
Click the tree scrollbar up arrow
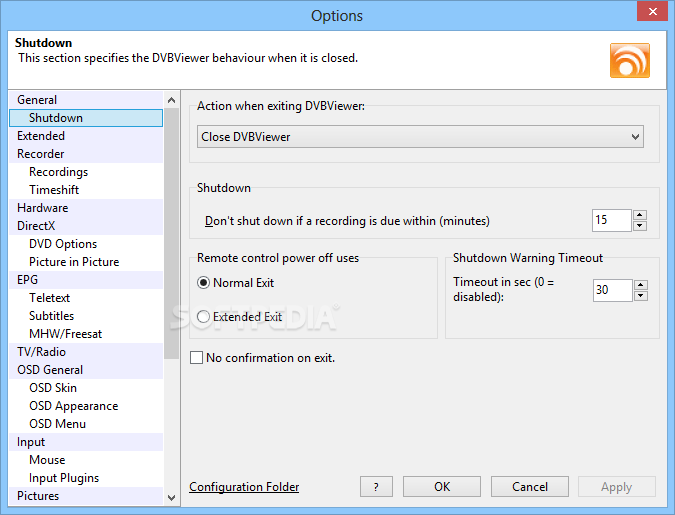[x=171, y=100]
